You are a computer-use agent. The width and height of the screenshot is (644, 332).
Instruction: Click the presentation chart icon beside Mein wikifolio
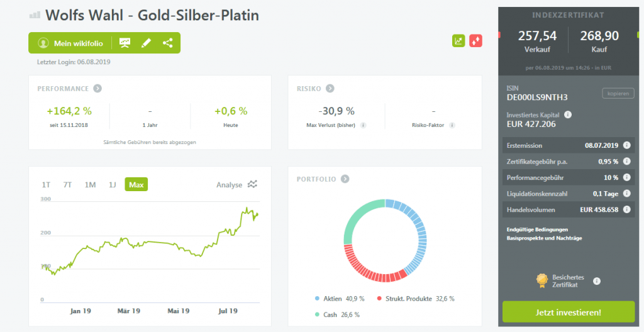coord(125,43)
